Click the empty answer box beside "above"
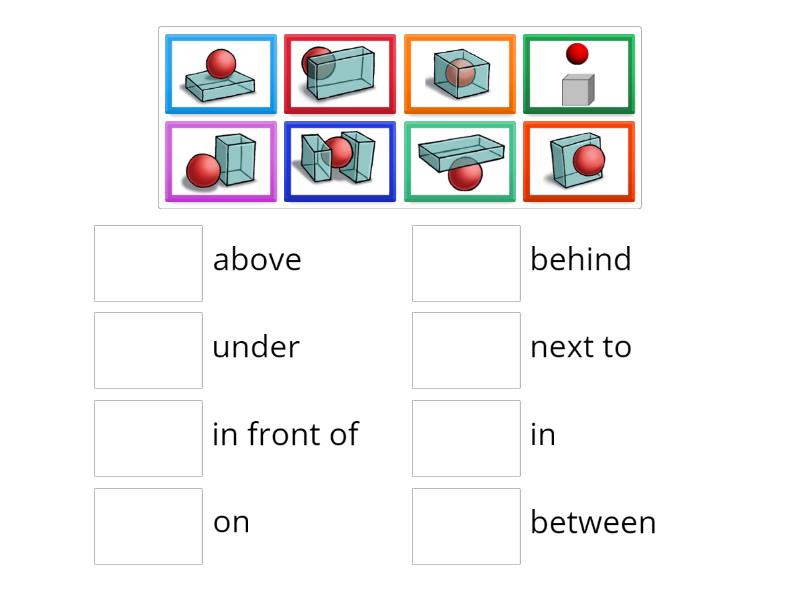The height and width of the screenshot is (600, 800). tap(148, 263)
